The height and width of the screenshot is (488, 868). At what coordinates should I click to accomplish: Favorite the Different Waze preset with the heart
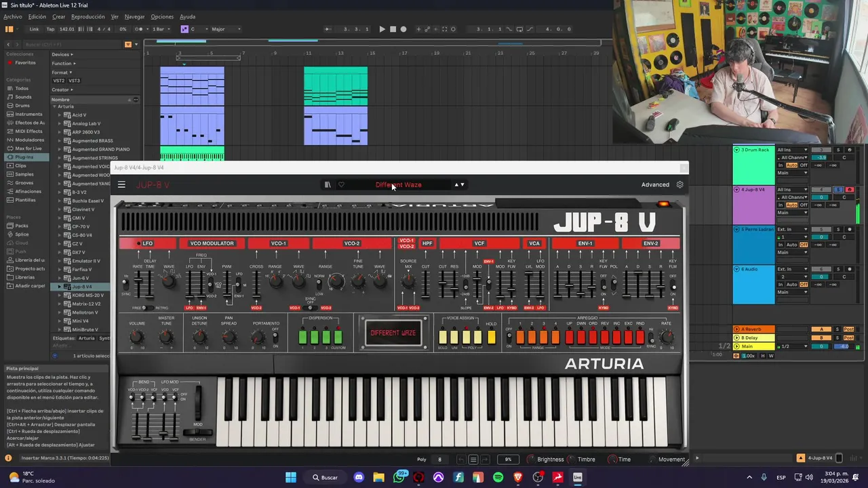tap(341, 184)
